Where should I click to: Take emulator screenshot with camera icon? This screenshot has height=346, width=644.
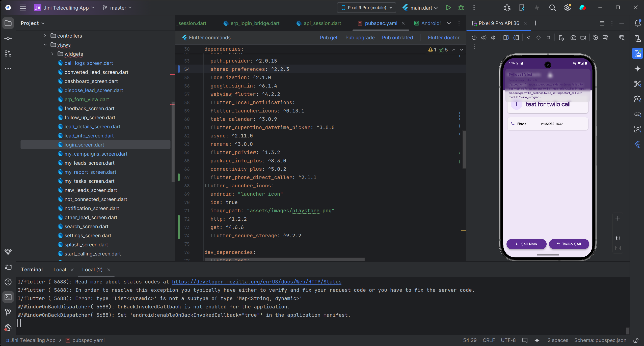click(573, 38)
